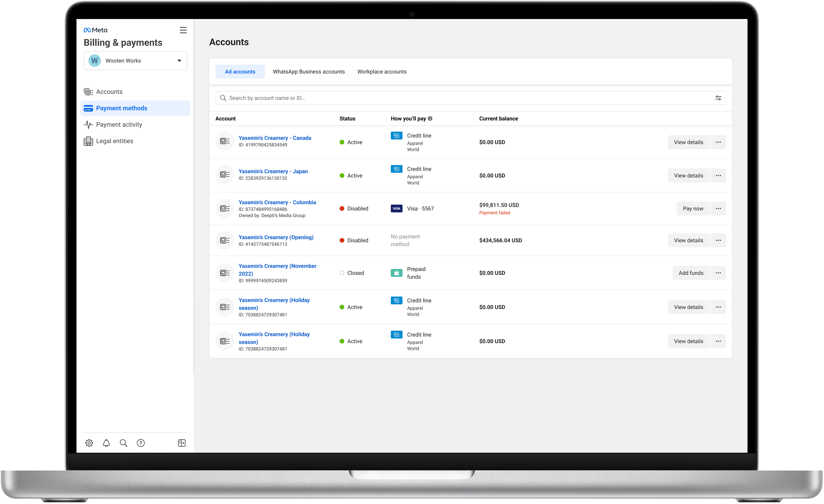View details for Yasemin's Creamery - Canada
824x504 pixels.
click(688, 142)
